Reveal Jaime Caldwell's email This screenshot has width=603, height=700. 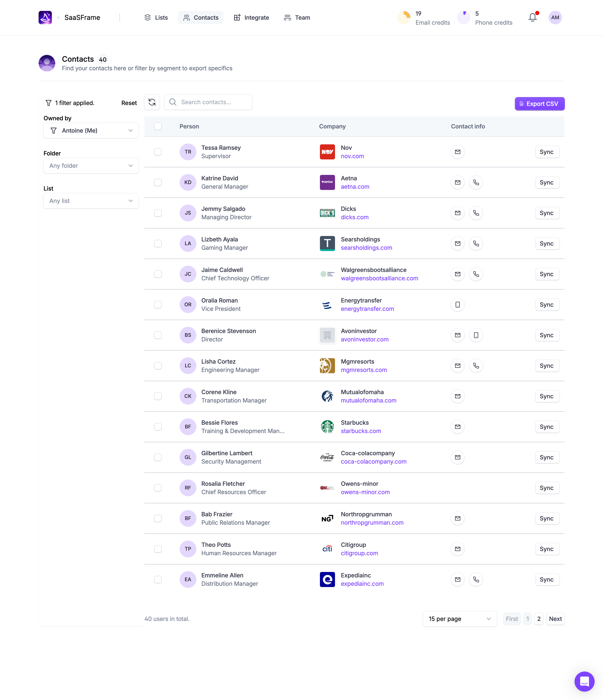tap(457, 274)
